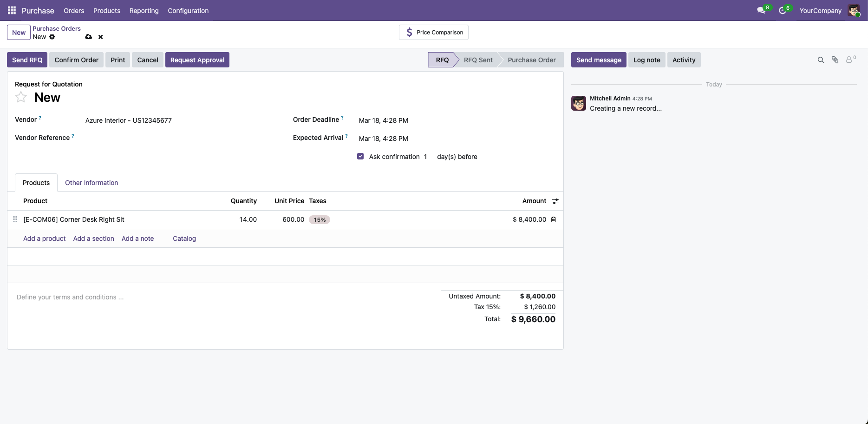Switch to the Other Information tab
The height and width of the screenshot is (424, 868).
pos(91,182)
